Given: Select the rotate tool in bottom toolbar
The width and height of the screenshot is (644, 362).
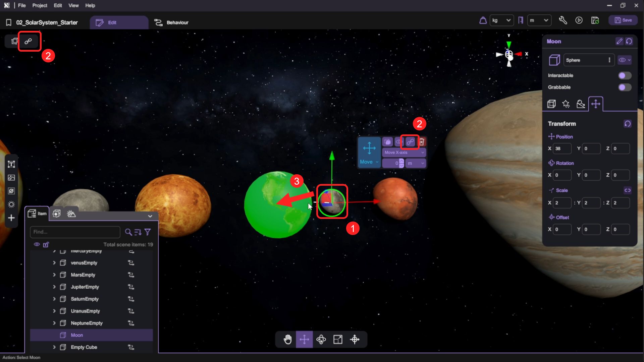Looking at the screenshot, I should click(321, 340).
